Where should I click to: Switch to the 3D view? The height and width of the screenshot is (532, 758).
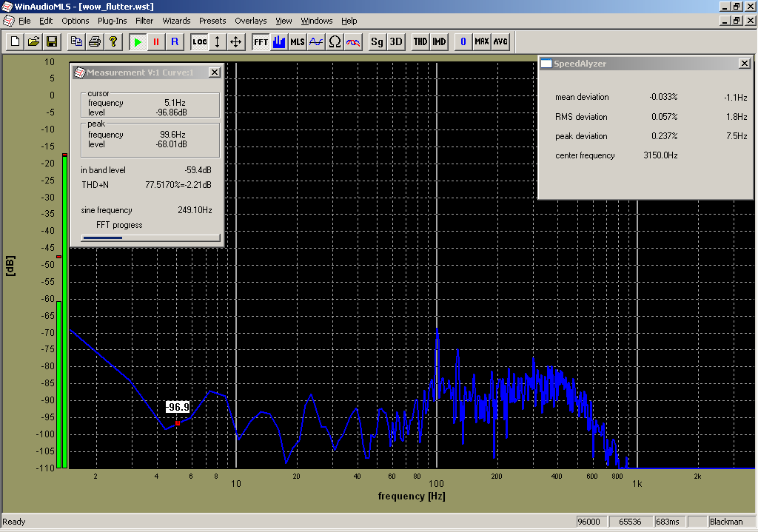tap(396, 42)
